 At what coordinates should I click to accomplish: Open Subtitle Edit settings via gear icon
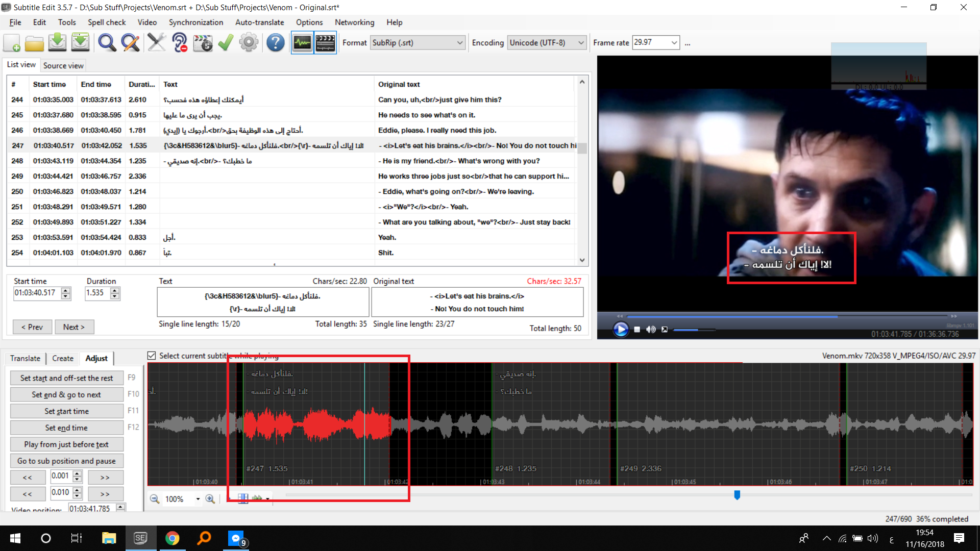pyautogui.click(x=249, y=42)
